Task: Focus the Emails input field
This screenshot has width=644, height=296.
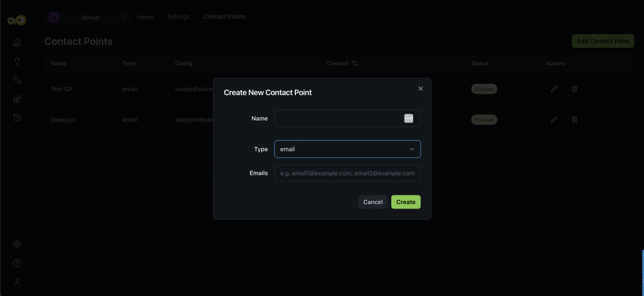Action: tap(347, 173)
